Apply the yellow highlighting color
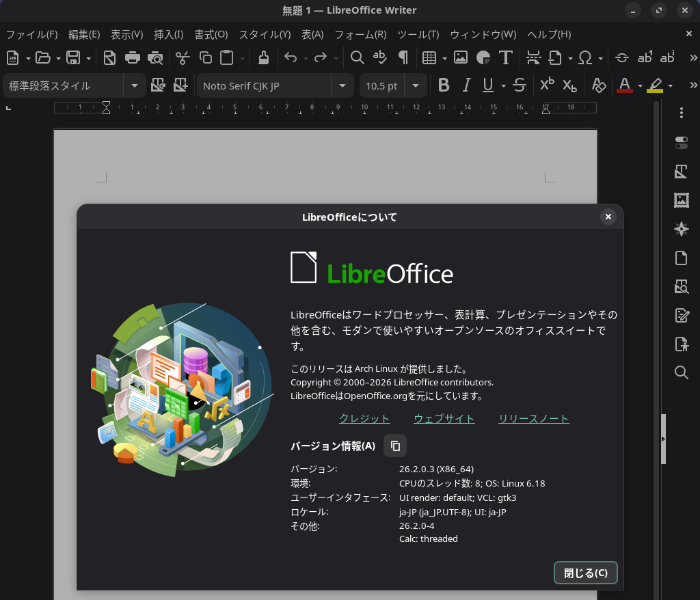The height and width of the screenshot is (600, 700). click(655, 85)
